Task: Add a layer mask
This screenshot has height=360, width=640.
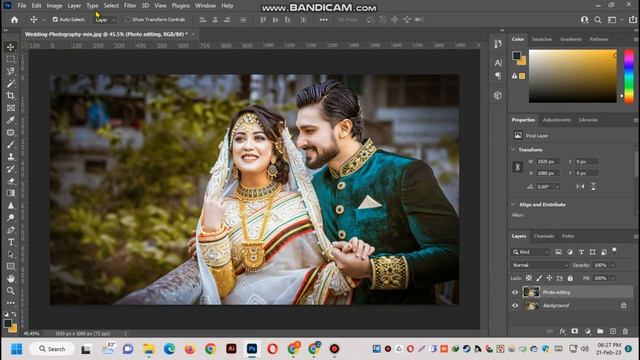Action: pos(575,331)
